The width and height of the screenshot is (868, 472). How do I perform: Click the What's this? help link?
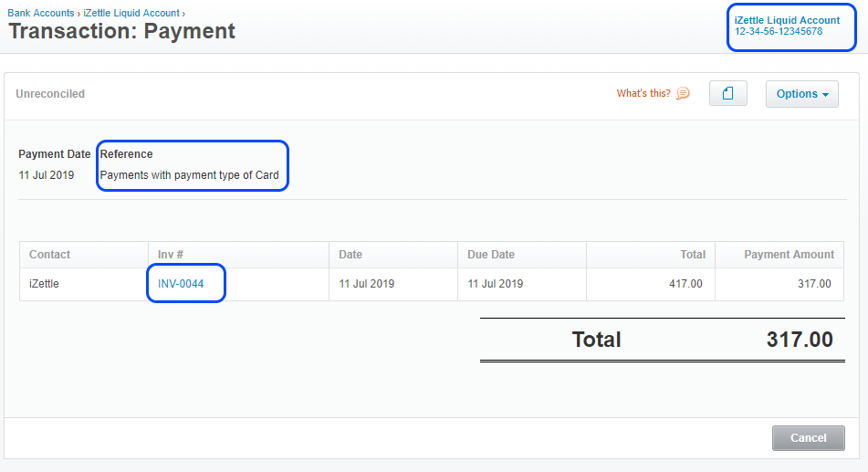click(643, 93)
